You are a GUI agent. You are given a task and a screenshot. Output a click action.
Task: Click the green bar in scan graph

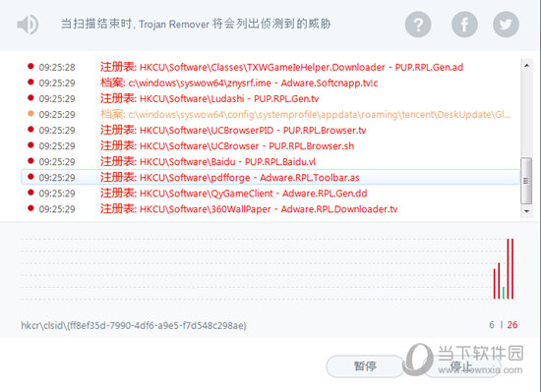pyautogui.click(x=504, y=293)
